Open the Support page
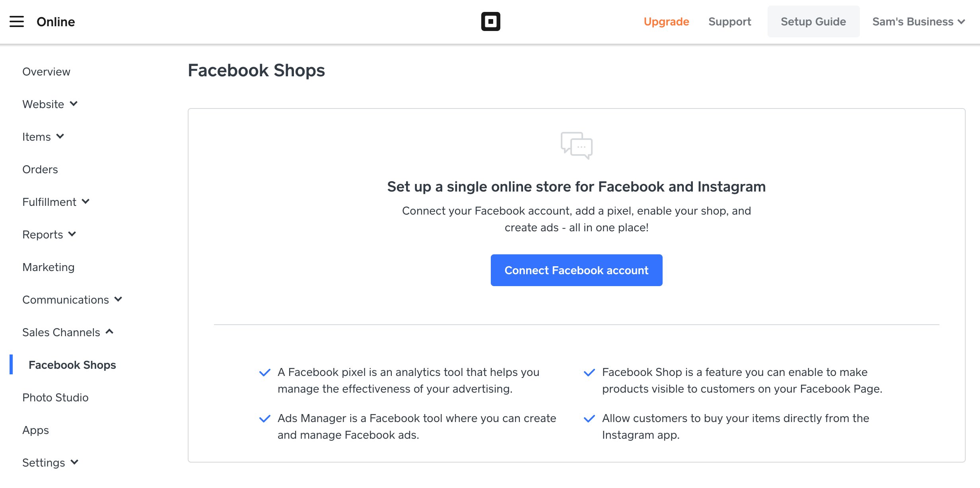980x488 pixels. point(730,21)
